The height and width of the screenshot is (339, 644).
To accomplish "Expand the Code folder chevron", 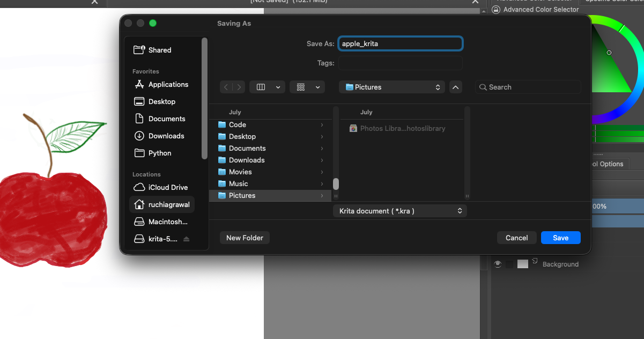I will click(x=322, y=124).
